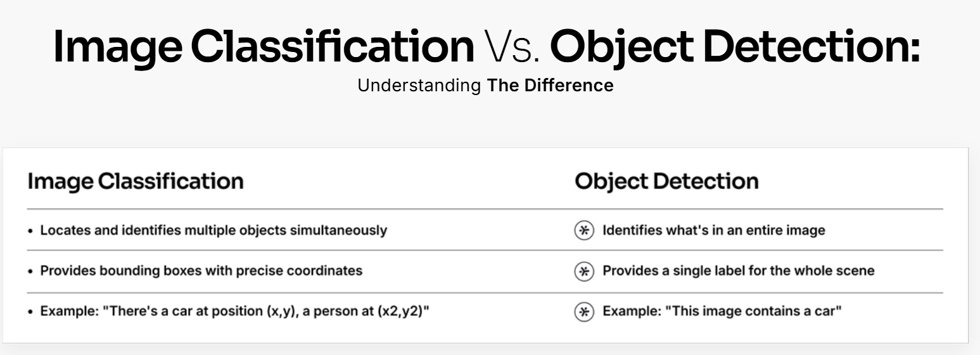Image resolution: width=980 pixels, height=355 pixels.
Task: Click "Provides bounding boxes with precise coordinates"
Action: point(201,271)
